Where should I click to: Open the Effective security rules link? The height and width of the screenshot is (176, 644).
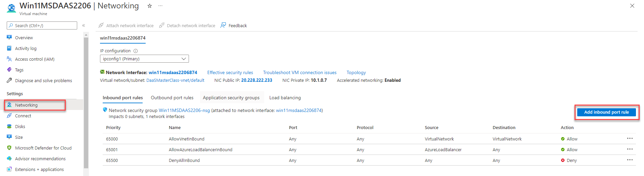(230, 72)
